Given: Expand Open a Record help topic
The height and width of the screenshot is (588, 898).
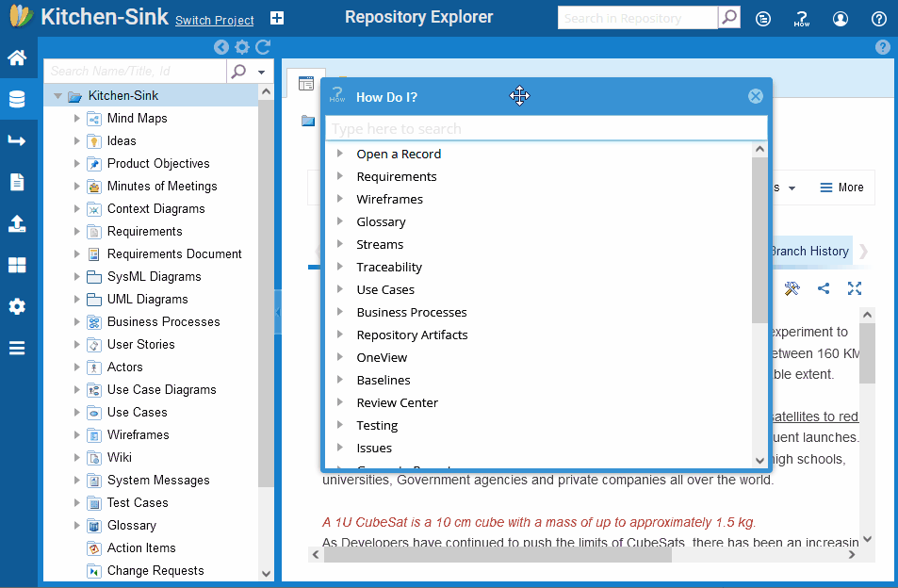Looking at the screenshot, I should click(x=340, y=154).
